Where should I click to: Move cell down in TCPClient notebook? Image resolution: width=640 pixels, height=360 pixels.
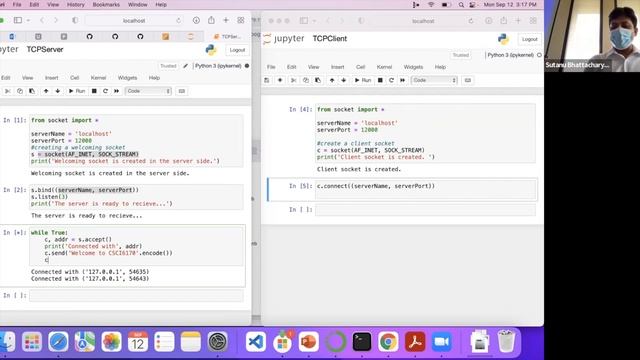[x=344, y=80]
